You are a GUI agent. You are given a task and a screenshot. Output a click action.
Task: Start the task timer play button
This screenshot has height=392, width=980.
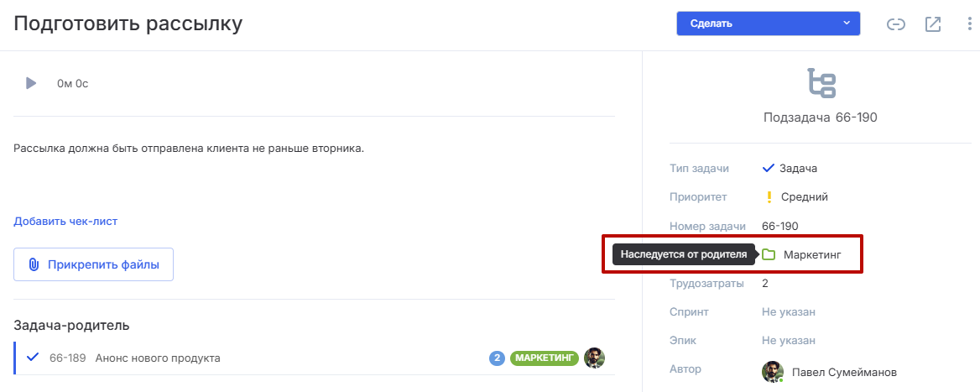click(30, 82)
